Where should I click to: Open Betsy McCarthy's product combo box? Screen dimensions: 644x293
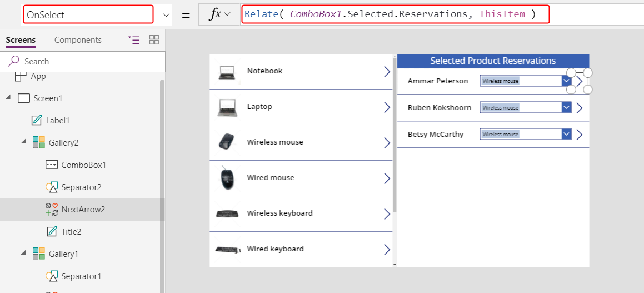566,134
